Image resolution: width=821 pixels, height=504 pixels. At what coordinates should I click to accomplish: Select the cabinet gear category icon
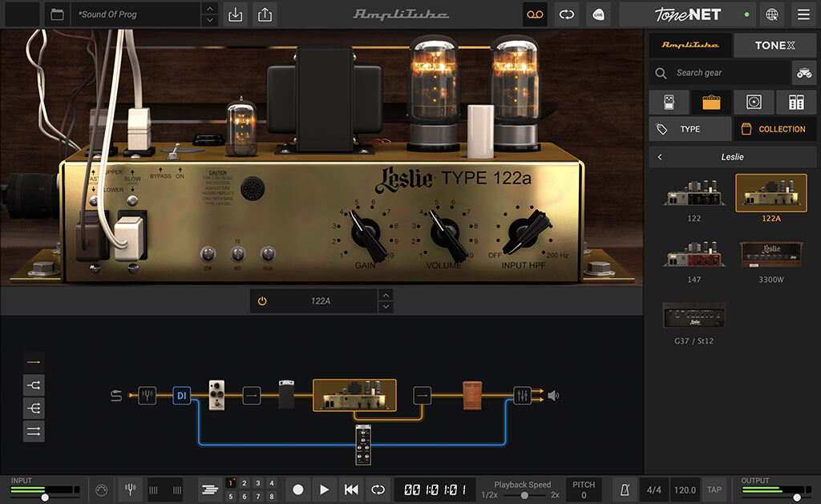753,102
